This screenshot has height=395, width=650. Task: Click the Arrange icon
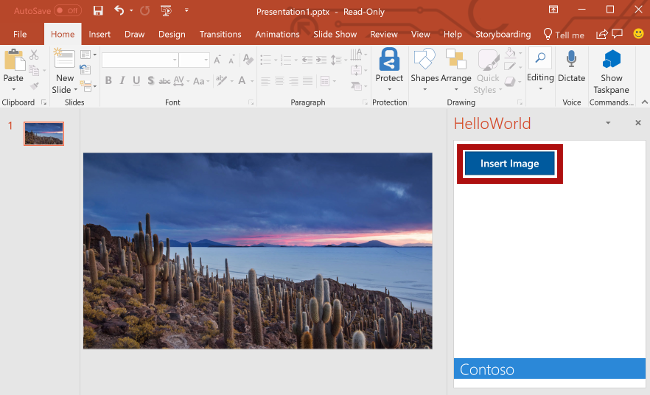[x=456, y=59]
